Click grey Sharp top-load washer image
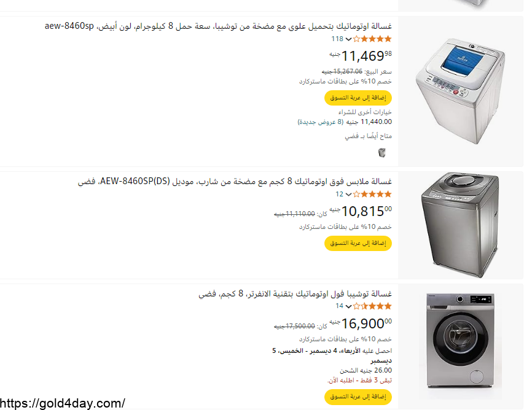This screenshot has height=410, width=532. click(x=460, y=225)
